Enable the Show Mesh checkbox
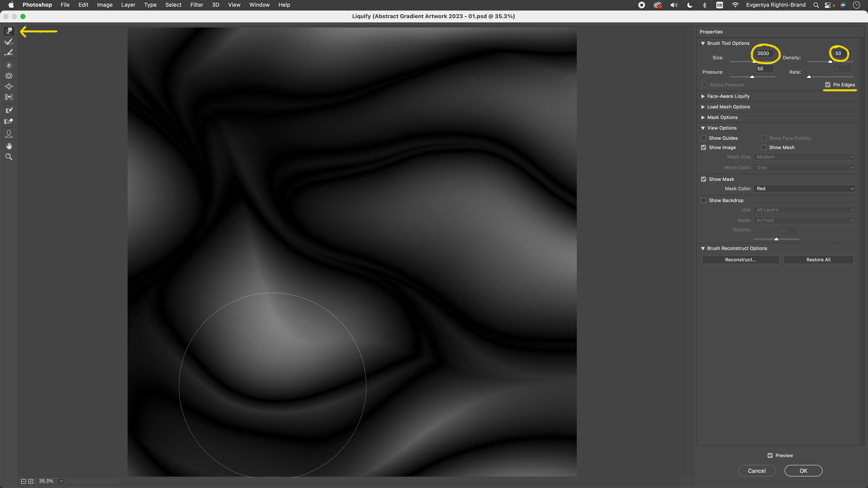The image size is (868, 488). coord(763,148)
